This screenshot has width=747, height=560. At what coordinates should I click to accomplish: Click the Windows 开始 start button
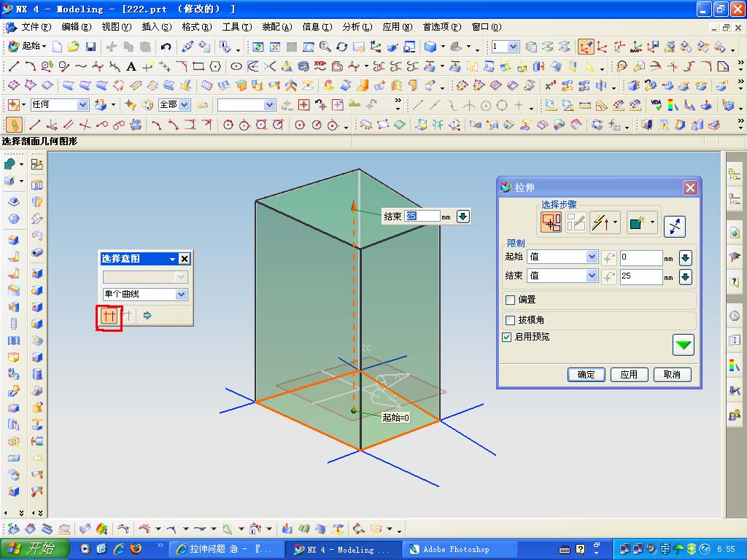(35, 549)
